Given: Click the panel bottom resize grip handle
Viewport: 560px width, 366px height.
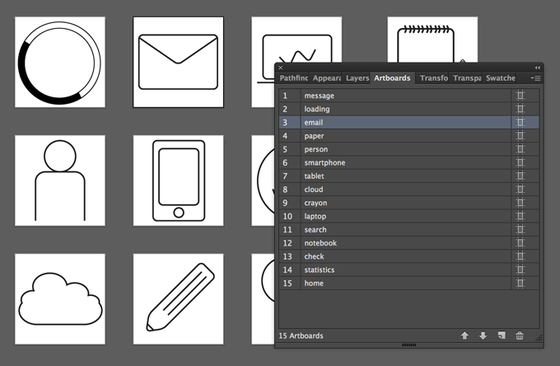Looking at the screenshot, I should pyautogui.click(x=409, y=345).
